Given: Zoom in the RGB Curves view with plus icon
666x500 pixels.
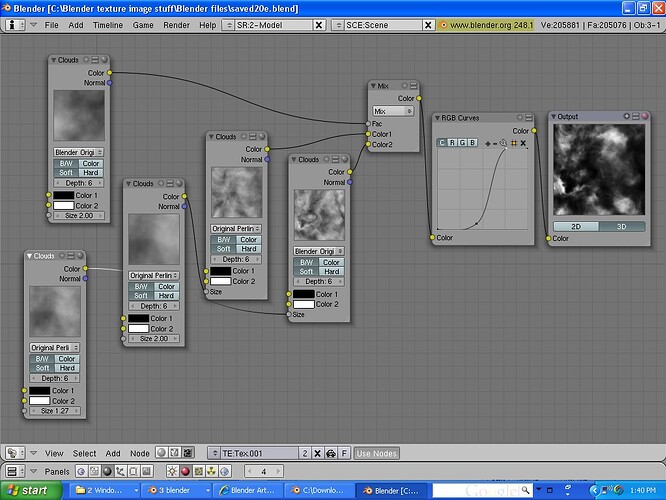Looking at the screenshot, I should pyautogui.click(x=488, y=144).
